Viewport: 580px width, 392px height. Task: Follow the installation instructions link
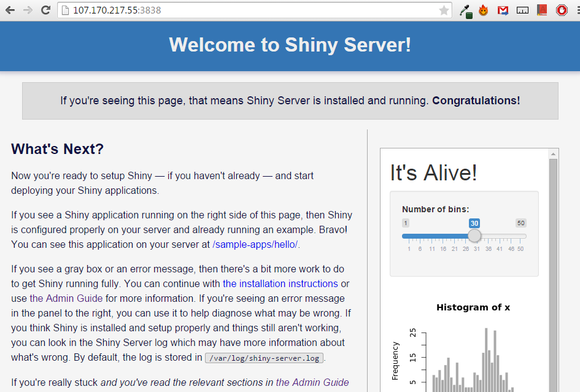[280, 283]
